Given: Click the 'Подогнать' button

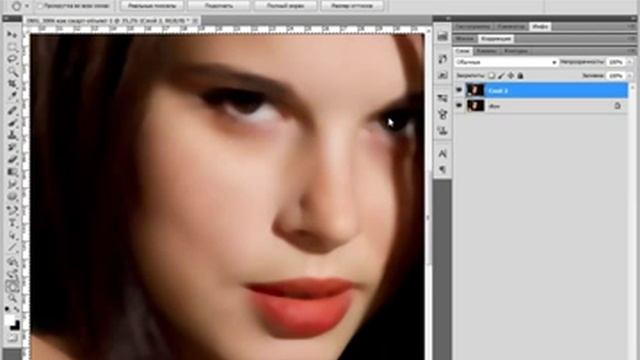Looking at the screenshot, I should coord(219,6).
